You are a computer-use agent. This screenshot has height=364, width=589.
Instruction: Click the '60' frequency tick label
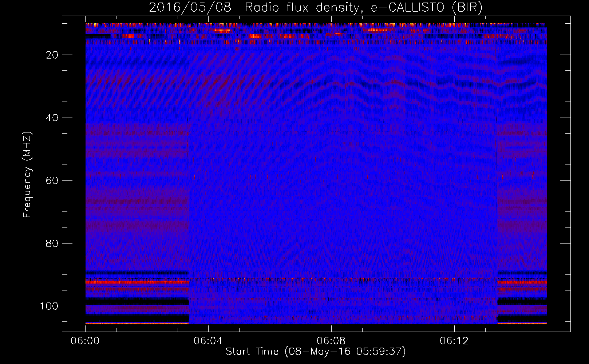point(52,181)
